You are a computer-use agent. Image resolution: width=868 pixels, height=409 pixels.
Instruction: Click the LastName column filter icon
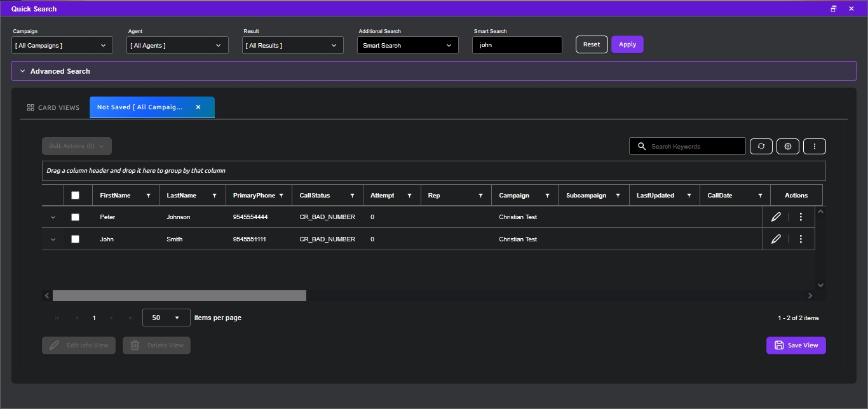coord(215,196)
